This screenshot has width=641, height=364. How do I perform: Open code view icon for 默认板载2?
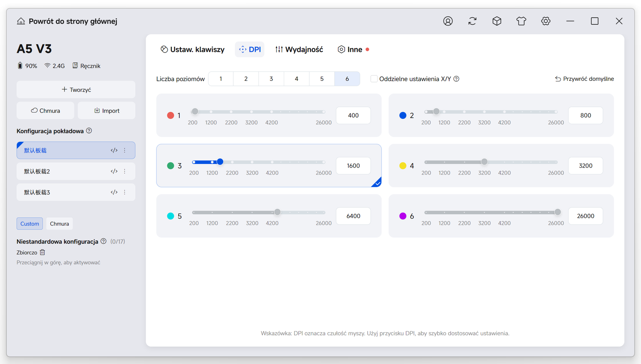click(x=114, y=171)
